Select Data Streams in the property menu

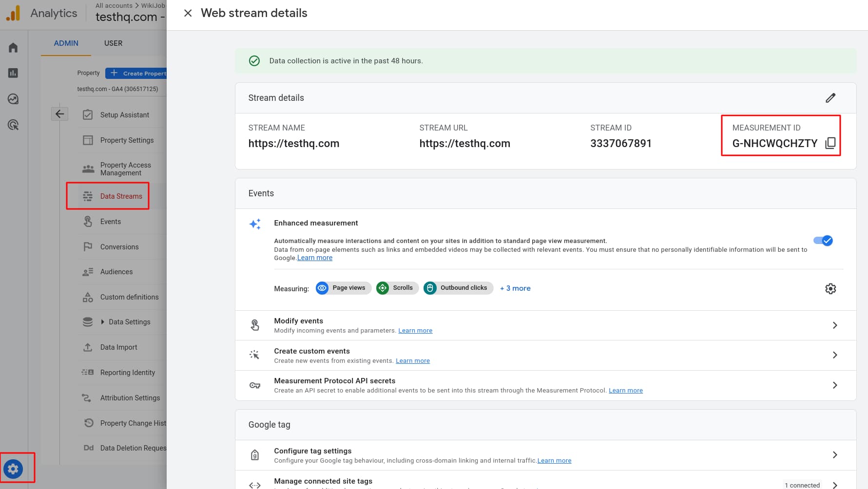pos(121,196)
